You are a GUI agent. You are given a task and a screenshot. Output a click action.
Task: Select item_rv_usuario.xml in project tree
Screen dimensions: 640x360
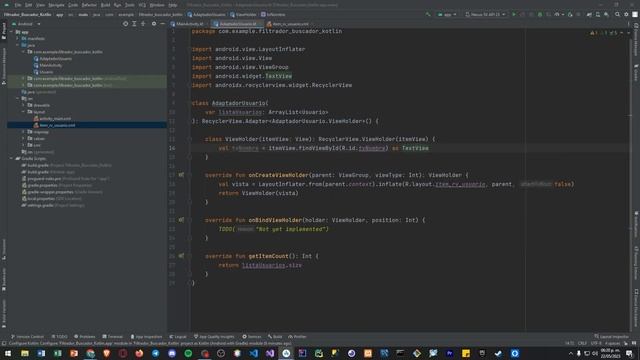[57, 125]
